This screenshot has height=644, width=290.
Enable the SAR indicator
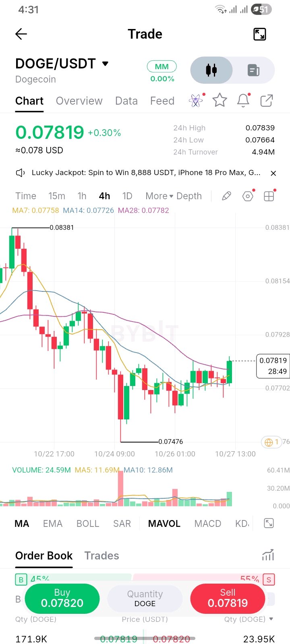click(122, 524)
